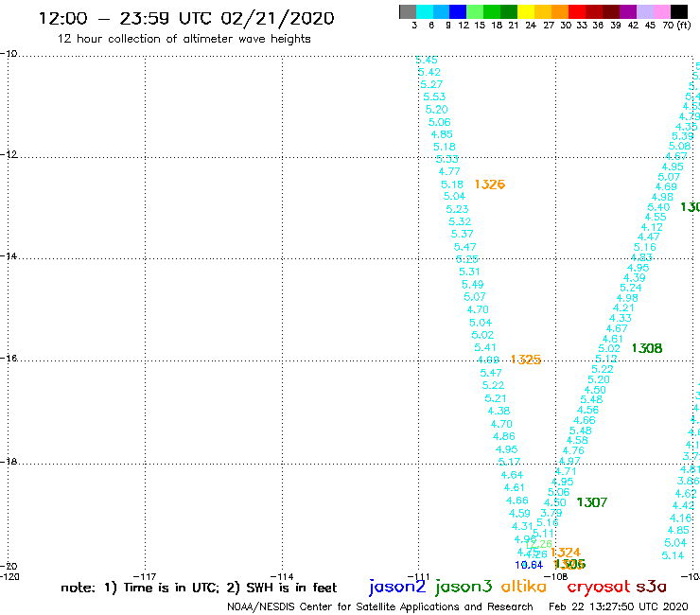Click the sky blue swatch above label 9
Viewport: 700px width, 615px height.
tap(442, 11)
